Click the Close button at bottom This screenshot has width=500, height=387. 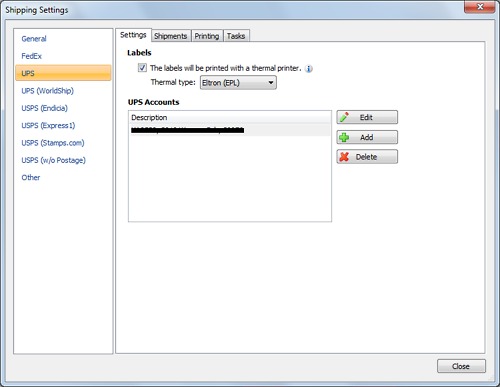coord(461,366)
